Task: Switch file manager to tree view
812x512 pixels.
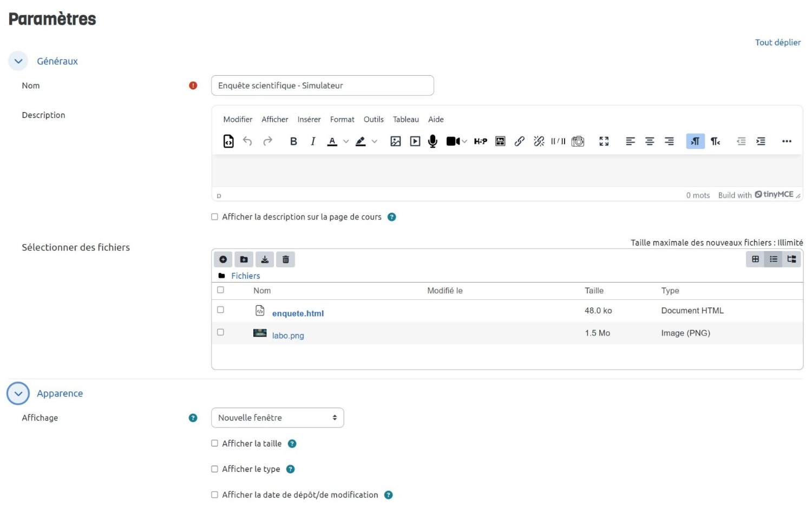Action: (x=791, y=259)
